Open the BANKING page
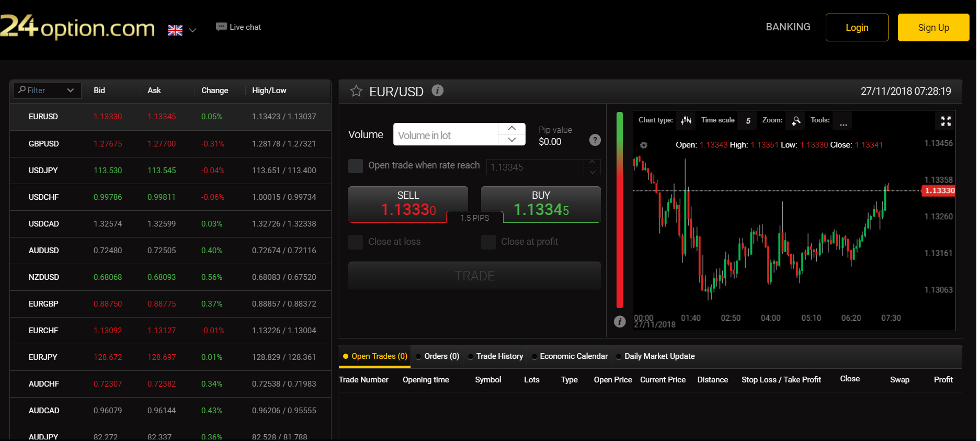Image resolution: width=980 pixels, height=441 pixels. tap(788, 27)
